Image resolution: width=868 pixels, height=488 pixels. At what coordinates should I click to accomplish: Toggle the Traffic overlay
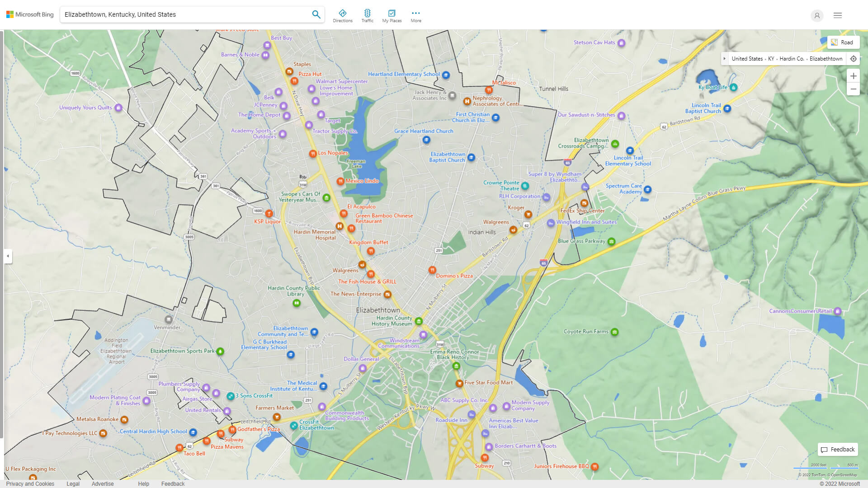coord(368,14)
